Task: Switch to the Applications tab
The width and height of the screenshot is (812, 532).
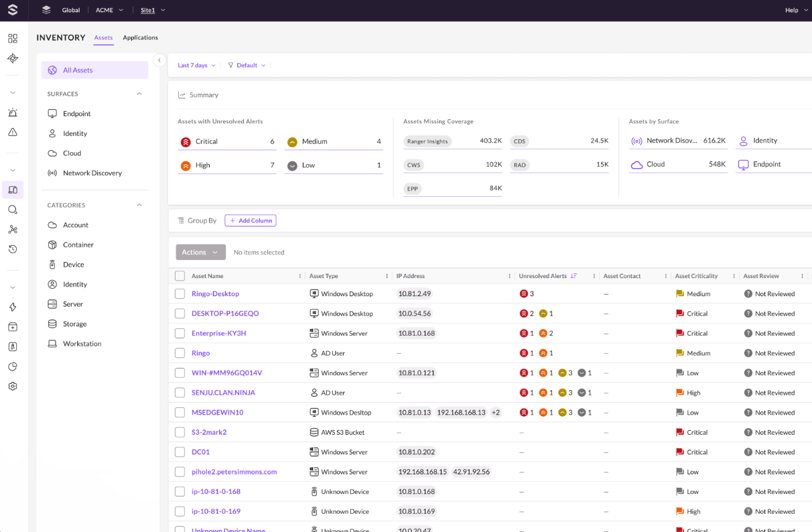Action: coord(140,38)
